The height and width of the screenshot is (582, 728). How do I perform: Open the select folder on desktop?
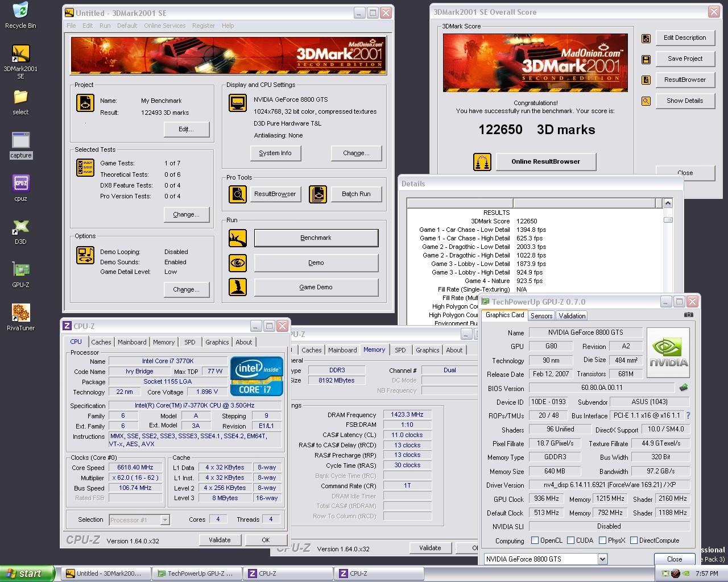click(x=20, y=97)
